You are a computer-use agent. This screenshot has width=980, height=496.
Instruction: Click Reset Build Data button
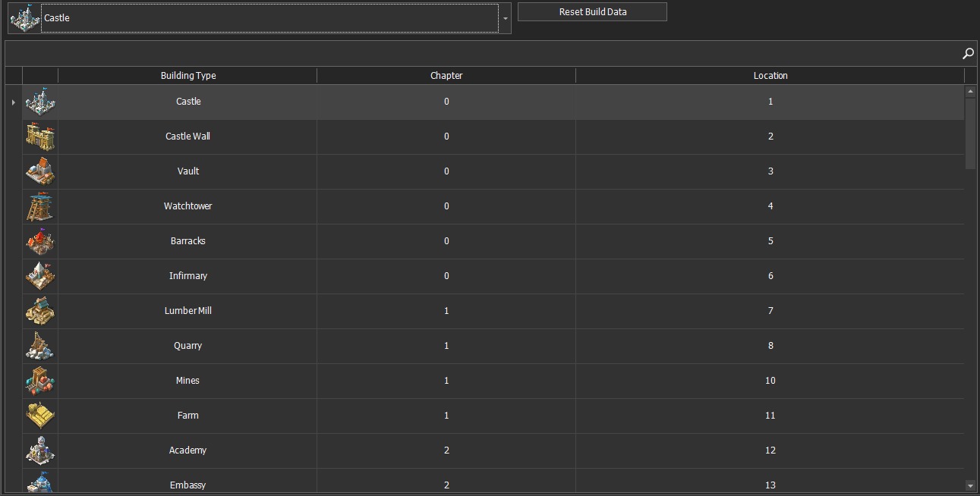(592, 11)
